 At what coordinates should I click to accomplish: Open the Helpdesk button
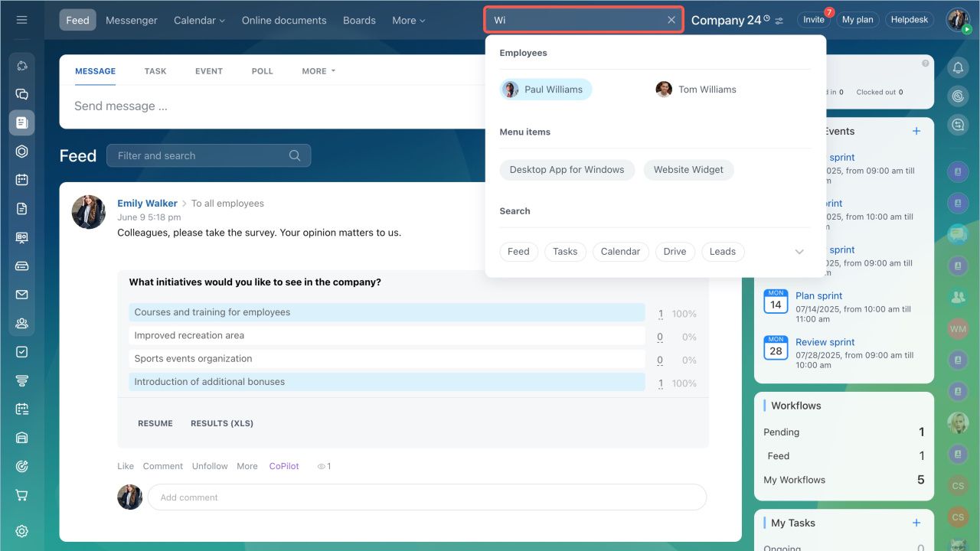[910, 20]
